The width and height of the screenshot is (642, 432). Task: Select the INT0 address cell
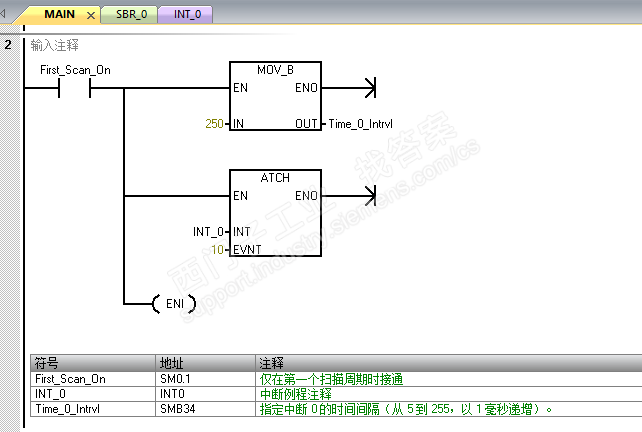coord(205,394)
